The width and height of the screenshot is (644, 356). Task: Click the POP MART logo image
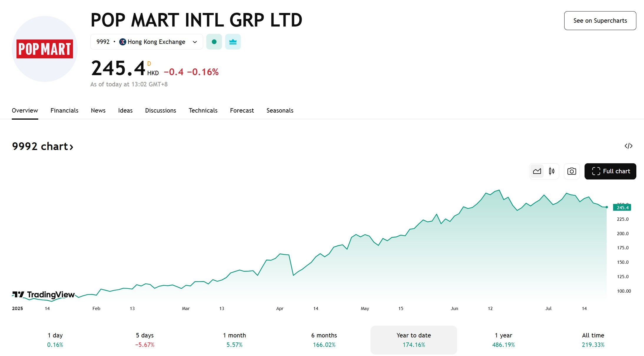click(x=45, y=49)
